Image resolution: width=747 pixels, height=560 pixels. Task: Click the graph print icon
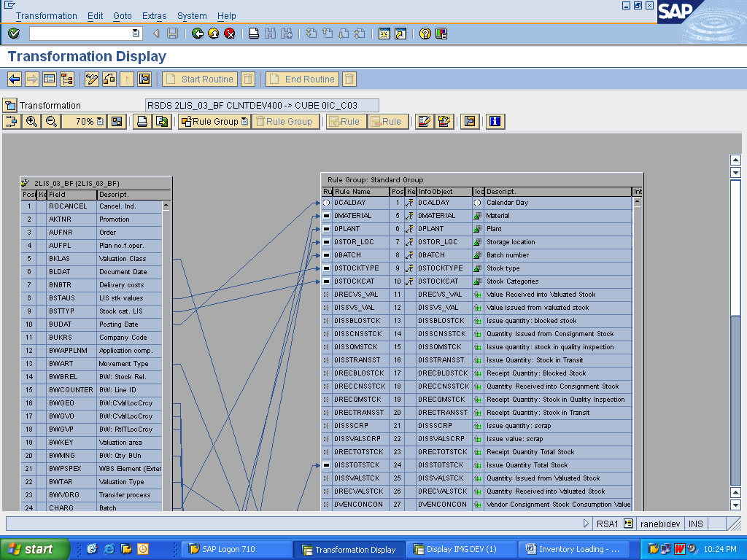(x=142, y=122)
